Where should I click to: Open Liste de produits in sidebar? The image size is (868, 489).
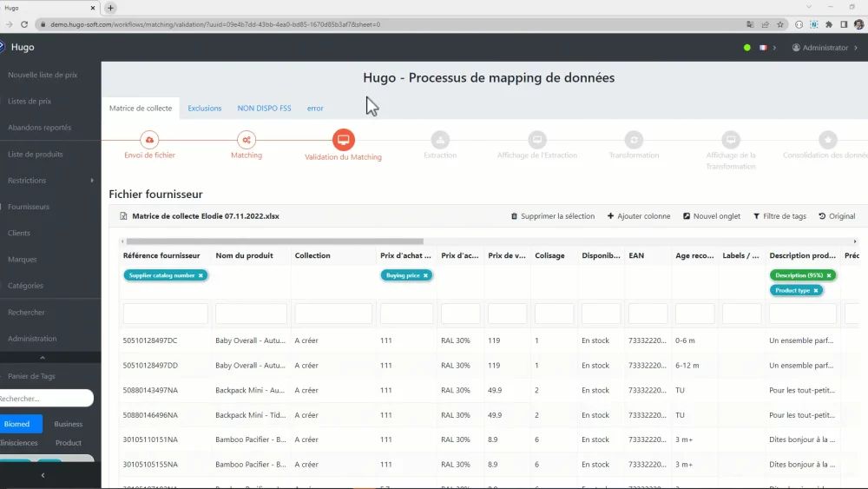36,154
